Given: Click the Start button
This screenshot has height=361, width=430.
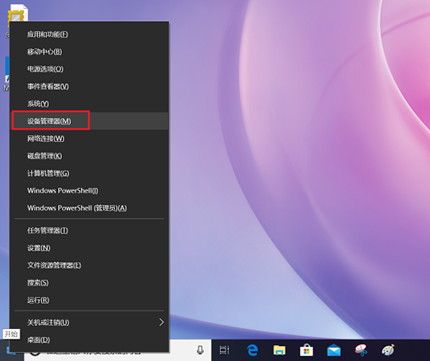Looking at the screenshot, I should click(11, 351).
